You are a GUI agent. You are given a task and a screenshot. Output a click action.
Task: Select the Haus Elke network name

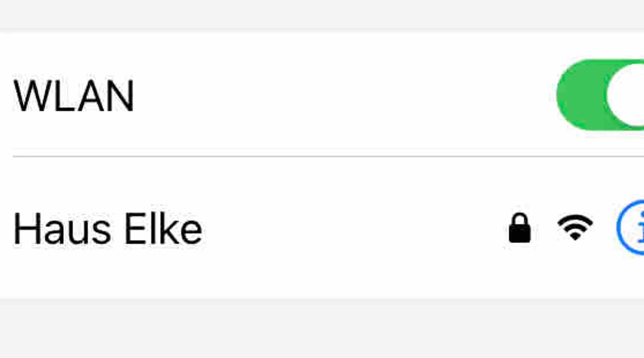click(x=107, y=229)
